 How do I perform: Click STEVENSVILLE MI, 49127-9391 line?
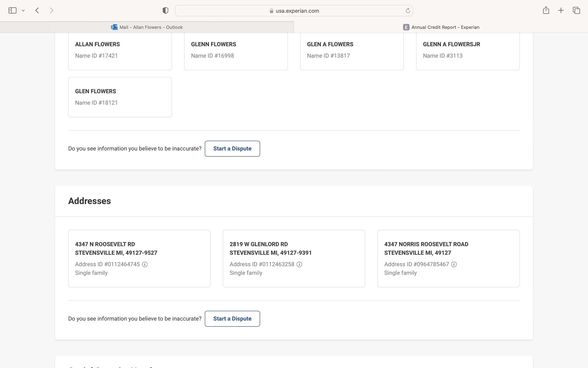tap(271, 253)
